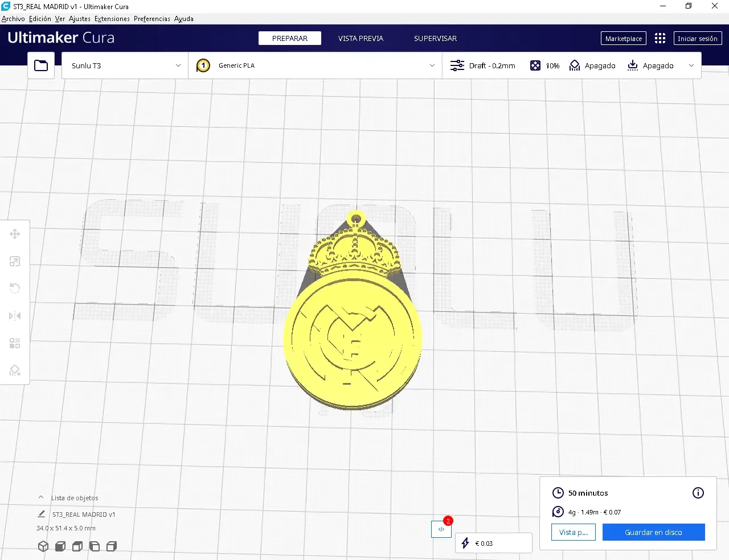Screen dimensions: 729x560
Task: Switch to the SUPERVISAR tab
Action: (435, 38)
